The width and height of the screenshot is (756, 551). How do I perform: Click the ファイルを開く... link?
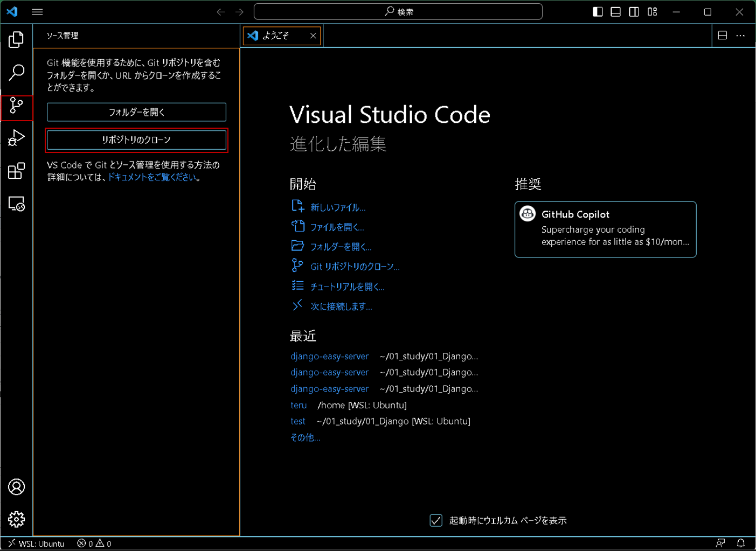337,227
